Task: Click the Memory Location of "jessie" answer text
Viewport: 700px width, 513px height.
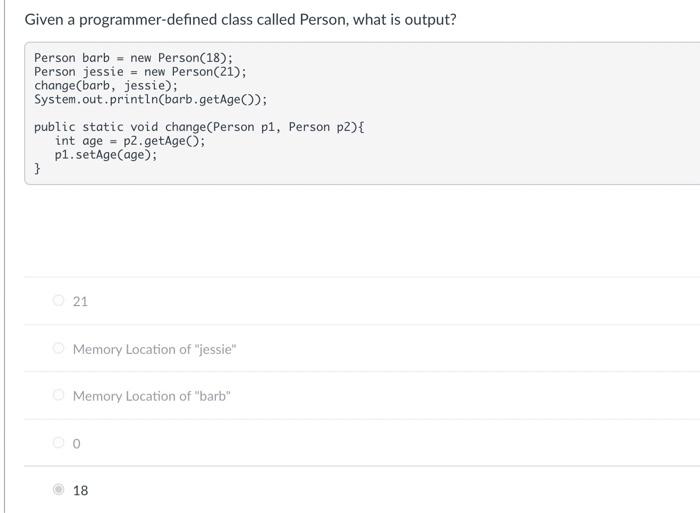Action: click(x=154, y=349)
